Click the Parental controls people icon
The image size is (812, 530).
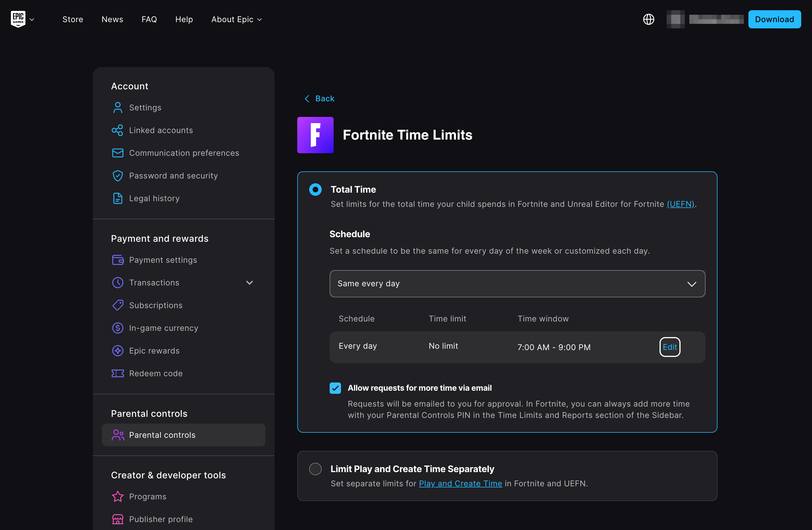click(118, 435)
